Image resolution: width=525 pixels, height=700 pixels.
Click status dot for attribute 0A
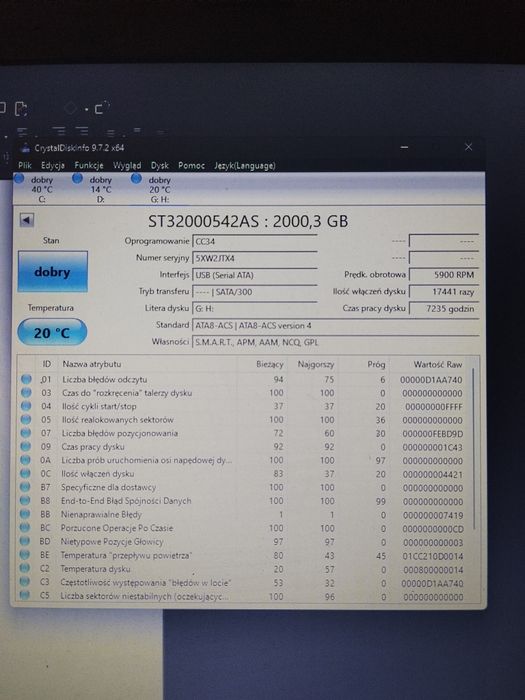coord(25,460)
